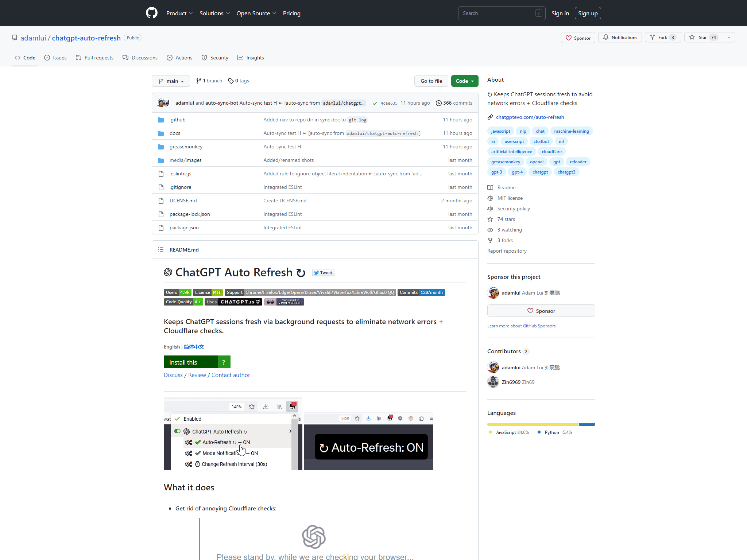
Task: Click the Readme book icon
Action: coord(490,187)
